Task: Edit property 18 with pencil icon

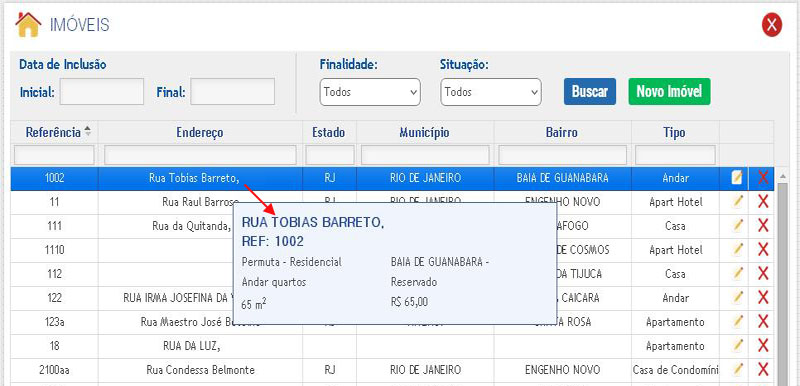Action: pyautogui.click(x=737, y=346)
